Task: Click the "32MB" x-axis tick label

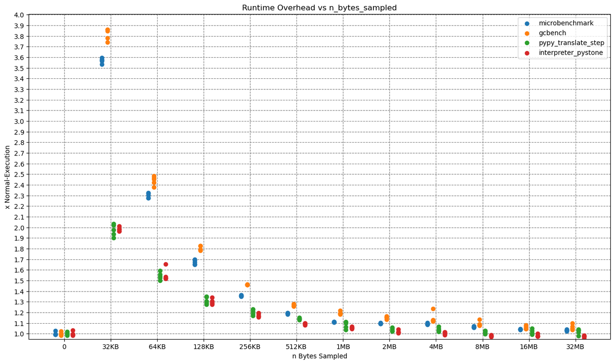Action: point(575,347)
